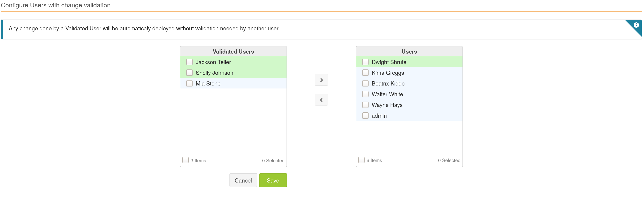Check the checkbox next to Kima Greggs
This screenshot has height=198, width=644.
(x=365, y=73)
